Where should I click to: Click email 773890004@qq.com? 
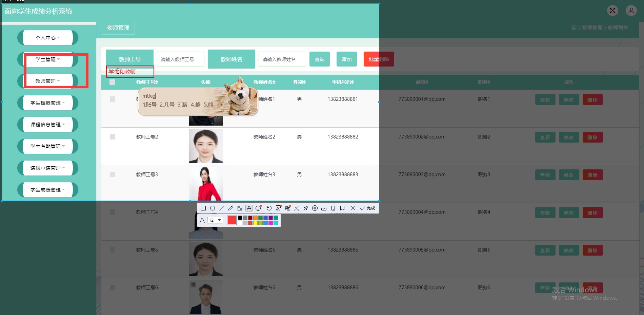point(422,212)
